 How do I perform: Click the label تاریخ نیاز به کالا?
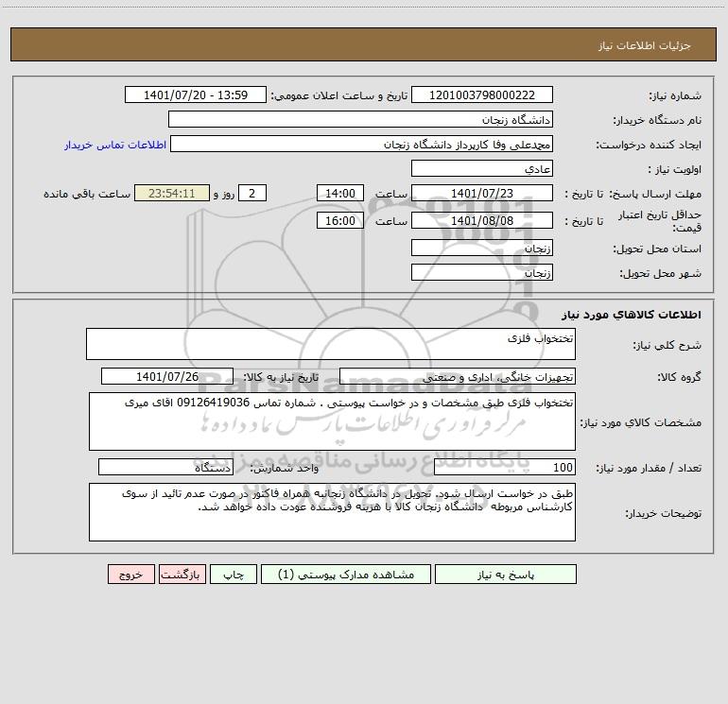click(x=282, y=377)
